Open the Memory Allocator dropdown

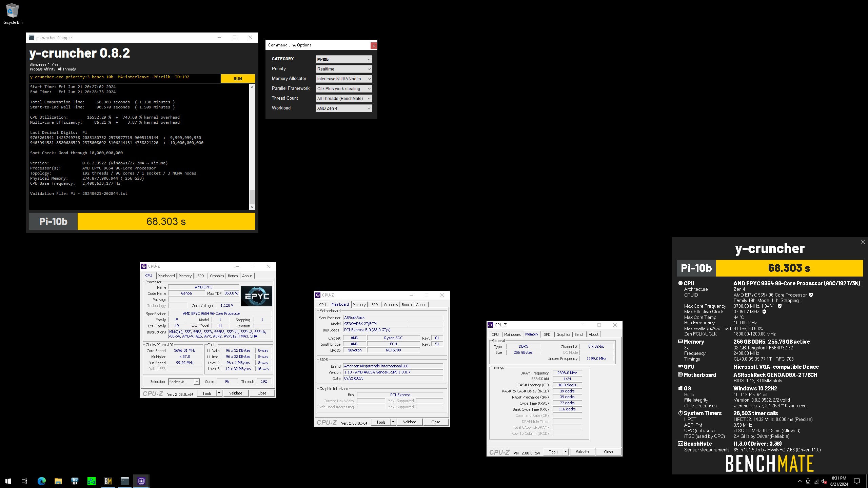[x=344, y=79]
